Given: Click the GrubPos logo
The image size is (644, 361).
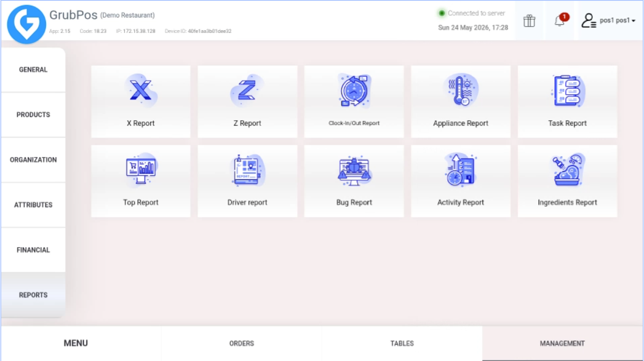Looking at the screenshot, I should click(26, 24).
